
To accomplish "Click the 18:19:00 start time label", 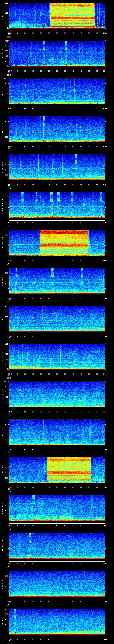I will click(9, 223).
